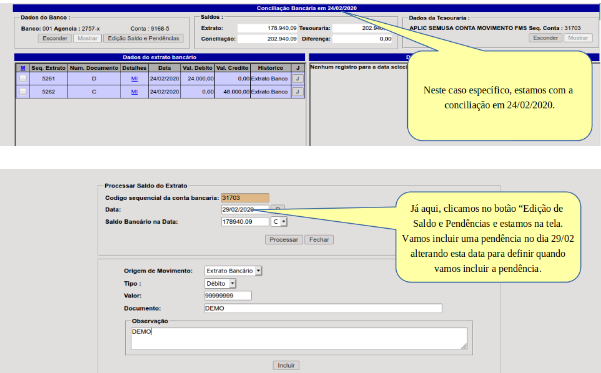Click Esconder in Dados do Banco panel
The image size is (601, 373).
tap(55, 38)
